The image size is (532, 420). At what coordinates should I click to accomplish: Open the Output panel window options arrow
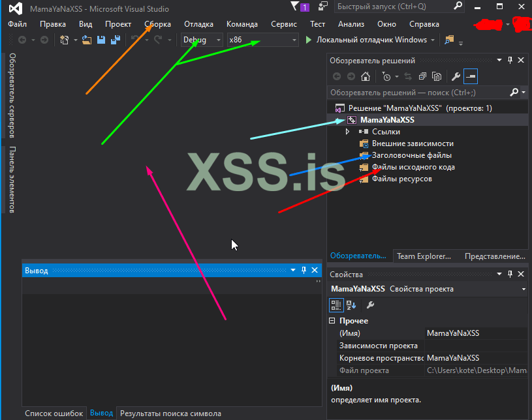tap(293, 270)
